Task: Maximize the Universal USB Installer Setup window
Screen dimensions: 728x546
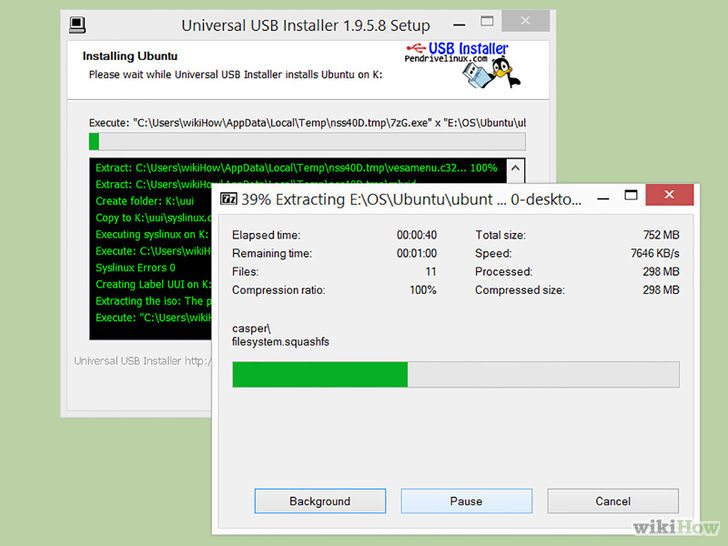Action: [487, 21]
